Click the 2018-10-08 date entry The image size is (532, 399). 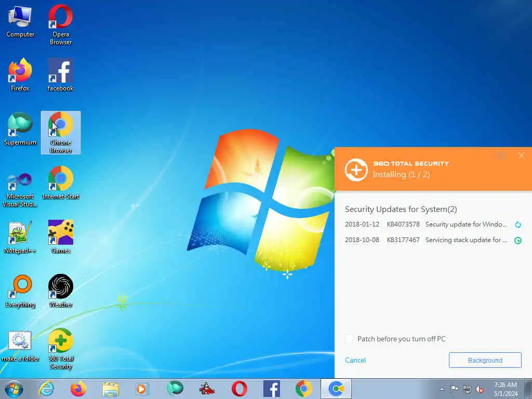click(x=362, y=240)
